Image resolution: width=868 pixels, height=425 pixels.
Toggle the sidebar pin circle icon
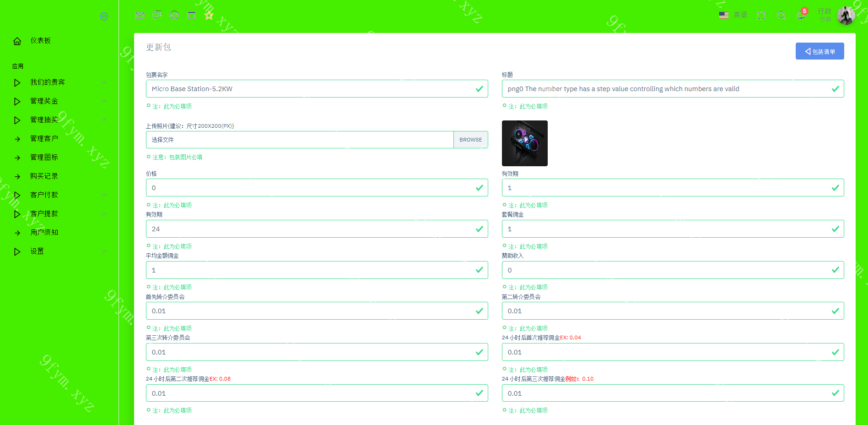click(x=104, y=17)
